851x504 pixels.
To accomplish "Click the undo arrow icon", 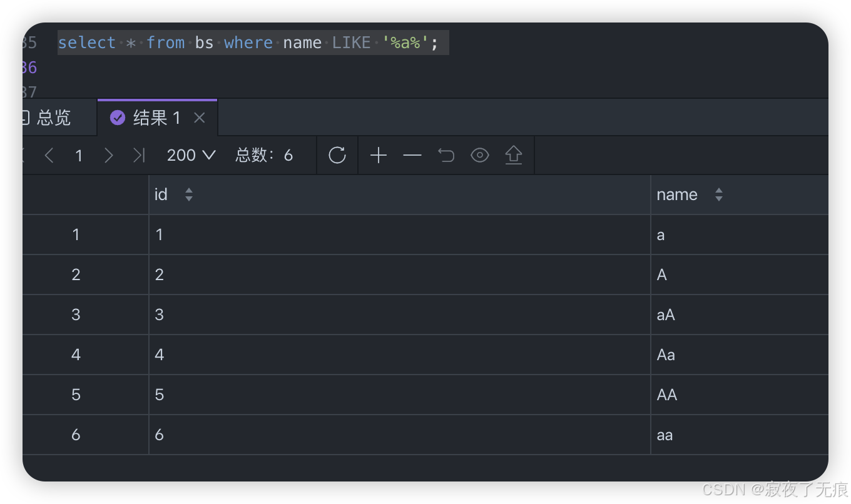I will point(446,155).
